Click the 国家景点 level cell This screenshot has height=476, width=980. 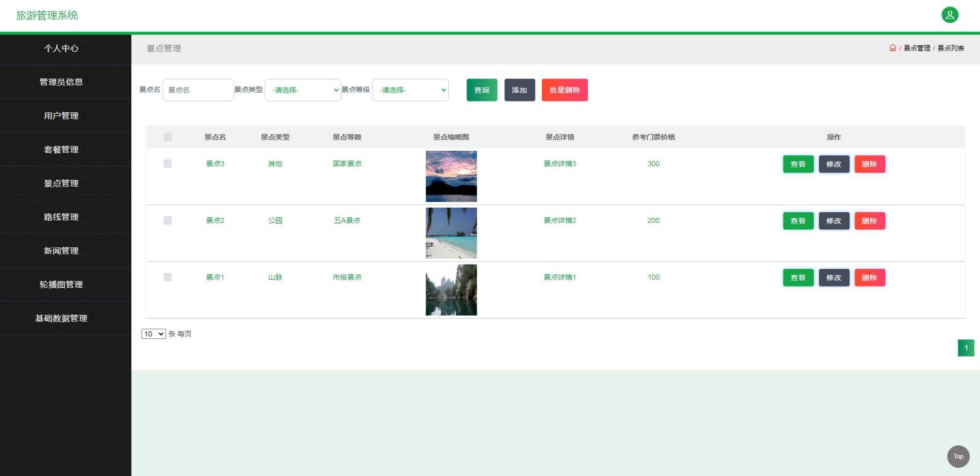coord(347,164)
